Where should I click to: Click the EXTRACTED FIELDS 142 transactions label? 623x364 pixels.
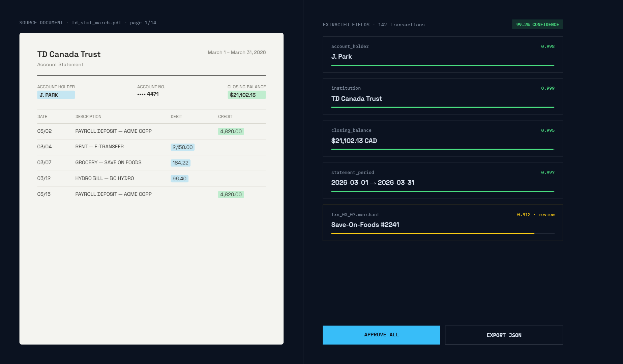pos(374,25)
